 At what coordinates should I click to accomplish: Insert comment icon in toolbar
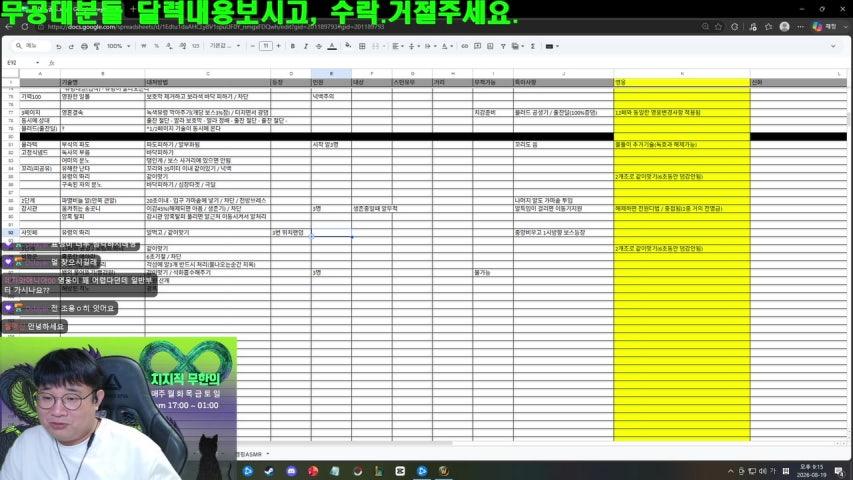coord(478,46)
